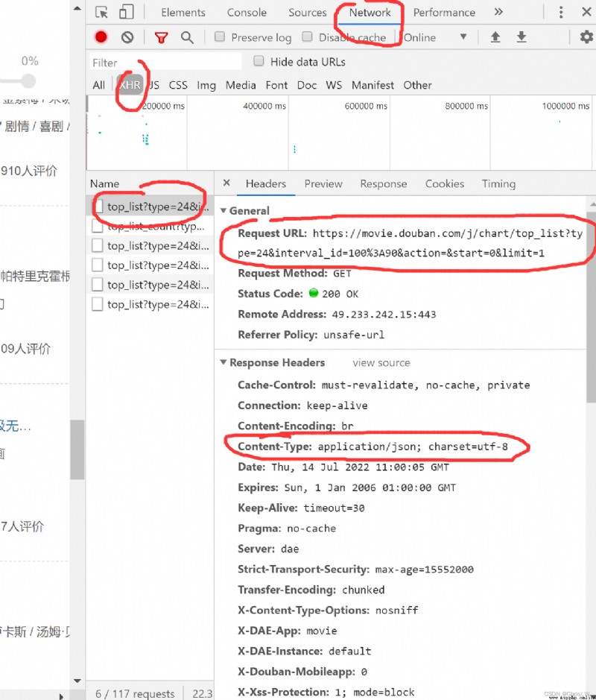
Task: Filter requests by CSS
Action: coord(178,85)
